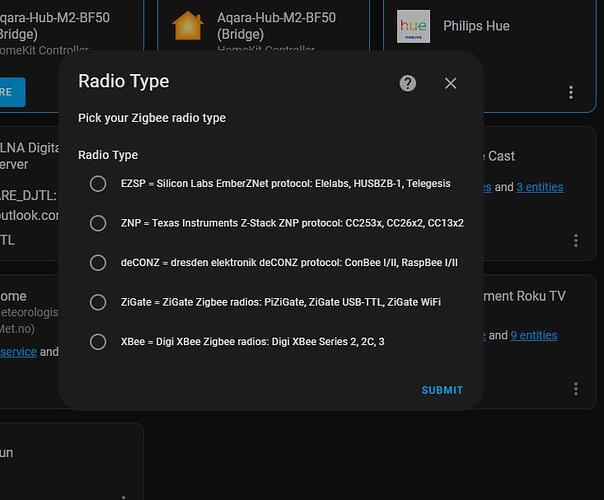The width and height of the screenshot is (604, 500).
Task: Close the Radio Type dialog
Action: (x=450, y=83)
